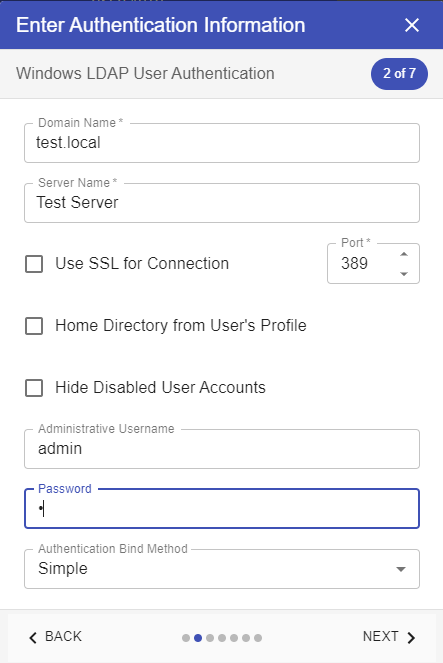Go to the previous step with BACK
The image size is (443, 663).
point(55,637)
